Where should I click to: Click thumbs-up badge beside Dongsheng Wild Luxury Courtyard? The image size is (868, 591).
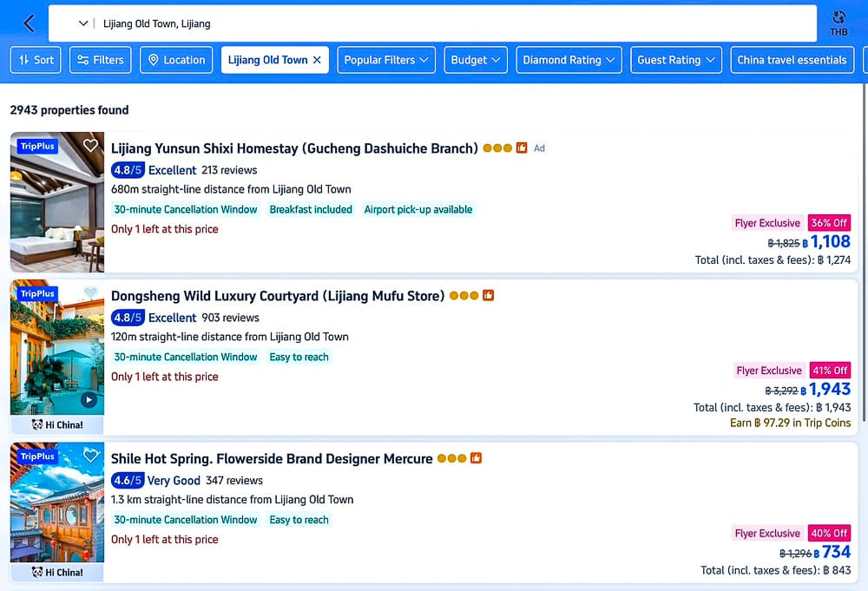tap(488, 295)
